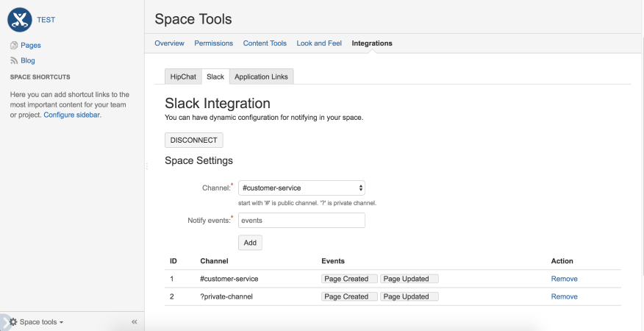This screenshot has width=644, height=331.
Task: Open the HipChat integration tab
Action: click(183, 76)
